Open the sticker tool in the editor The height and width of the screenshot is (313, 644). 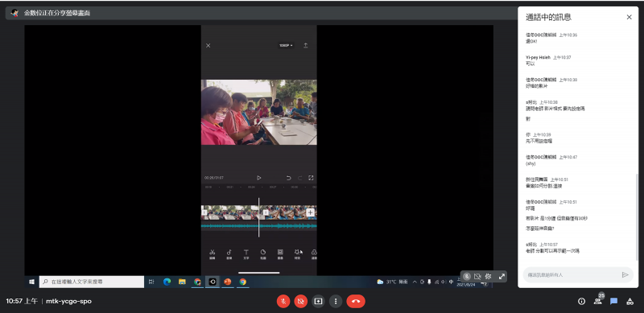[x=263, y=254]
